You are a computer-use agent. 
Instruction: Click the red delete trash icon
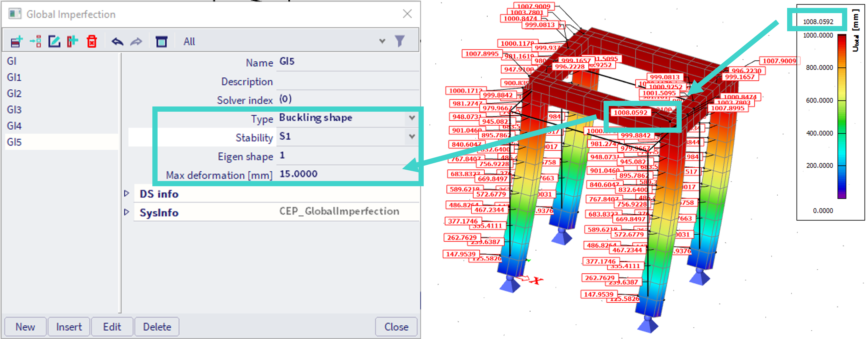click(x=92, y=42)
